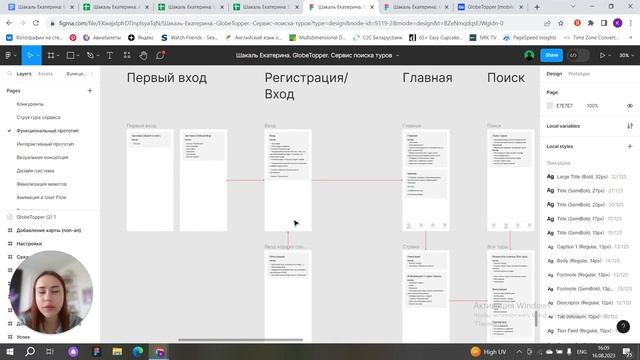The image size is (640, 360).
Task: Add a new local style
Action: [630, 146]
